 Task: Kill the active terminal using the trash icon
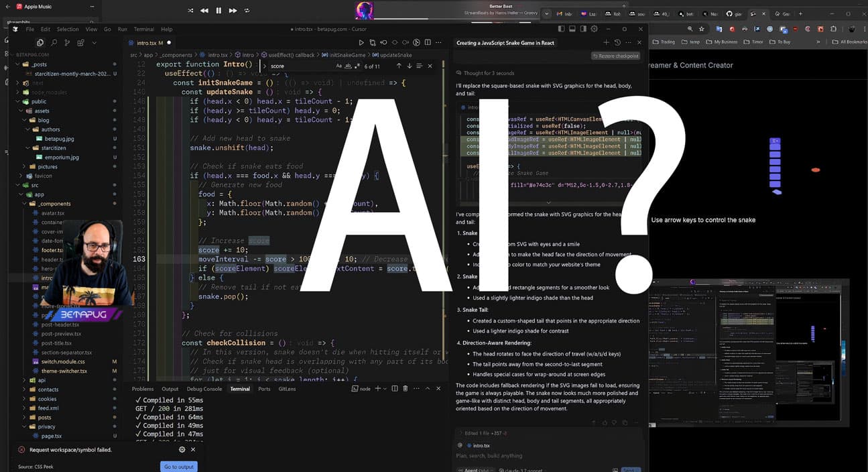406,388
